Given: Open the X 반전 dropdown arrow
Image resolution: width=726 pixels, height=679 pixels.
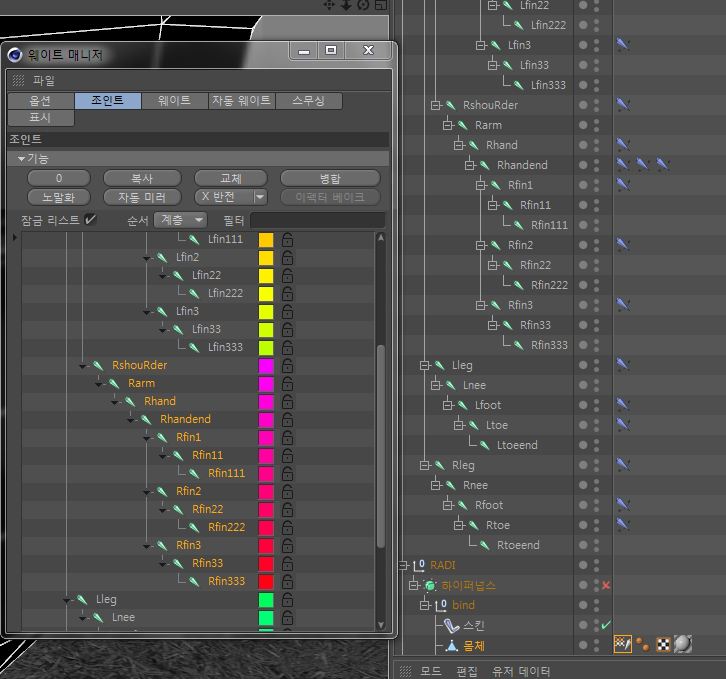Looking at the screenshot, I should (261, 197).
